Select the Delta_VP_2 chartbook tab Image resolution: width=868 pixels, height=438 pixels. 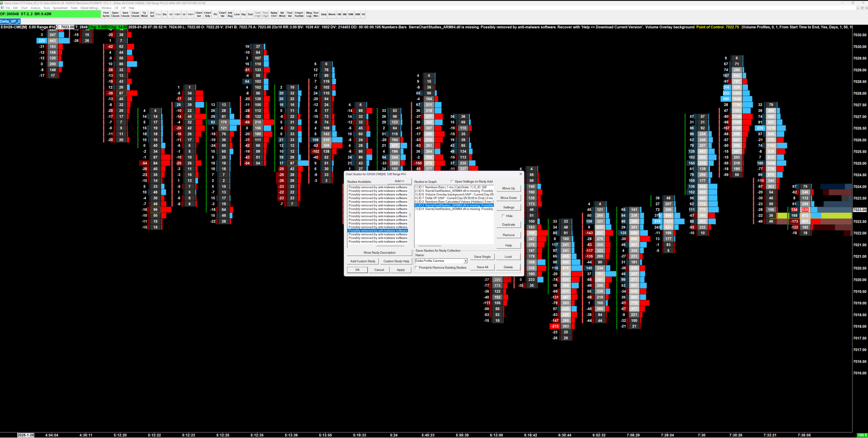point(10,21)
